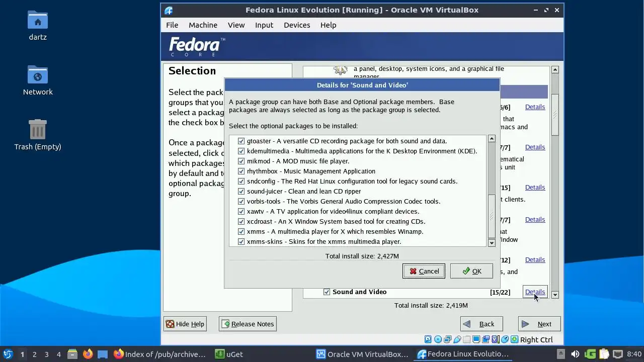Toggle the xmms-skins package checkbox
This screenshot has width=644, height=362.
pos(241,241)
